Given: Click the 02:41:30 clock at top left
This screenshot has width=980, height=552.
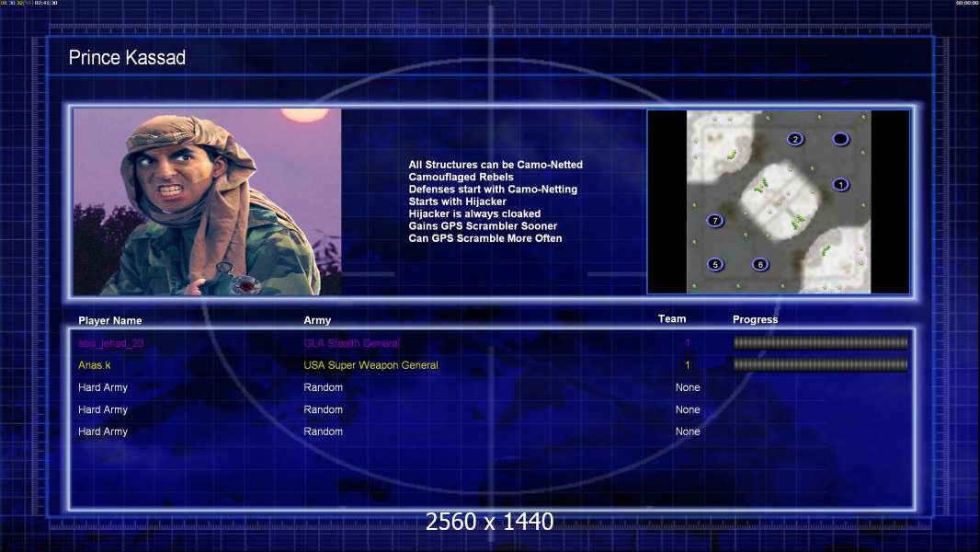Looking at the screenshot, I should (x=46, y=3).
